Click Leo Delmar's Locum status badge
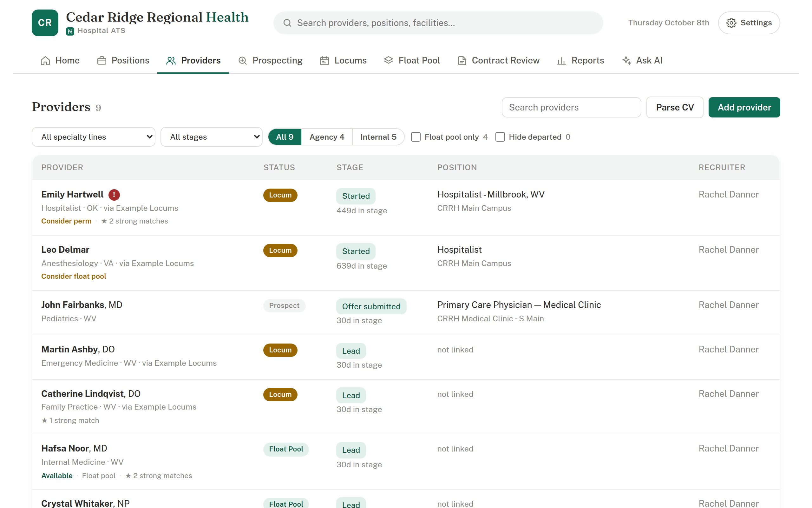The image size is (812, 508). [280, 250]
